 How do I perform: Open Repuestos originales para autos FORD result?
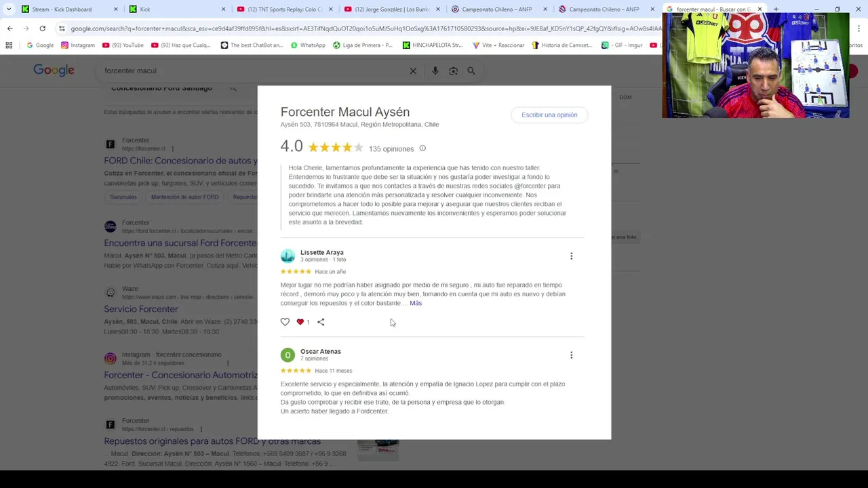click(x=212, y=441)
